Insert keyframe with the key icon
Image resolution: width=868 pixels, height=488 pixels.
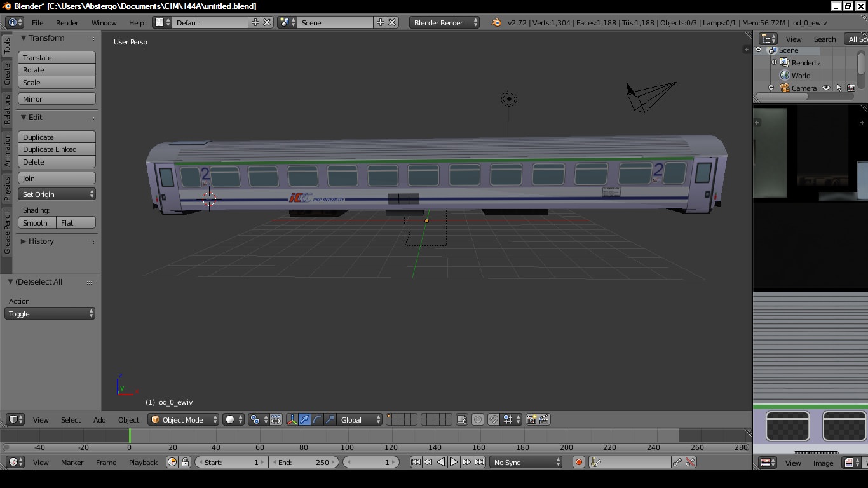click(x=678, y=463)
